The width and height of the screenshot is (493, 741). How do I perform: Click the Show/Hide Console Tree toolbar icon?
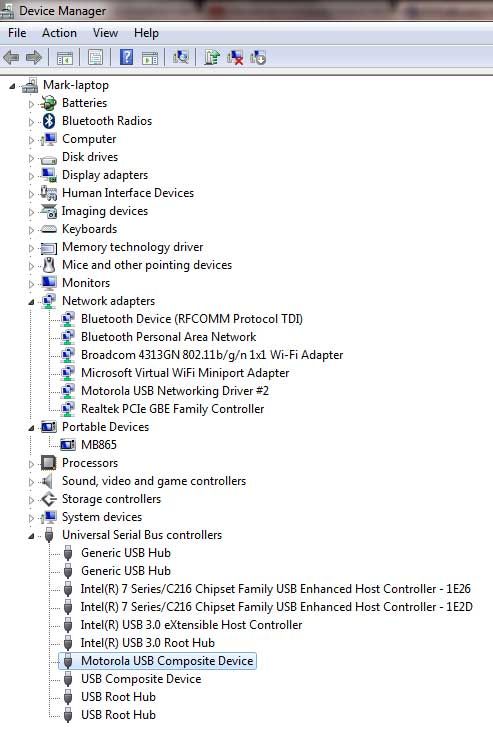coord(64,58)
